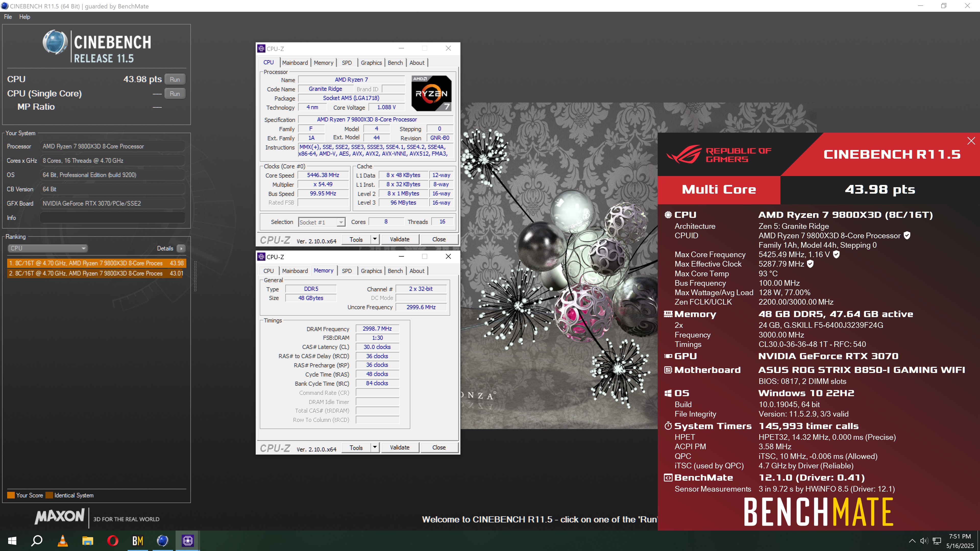Click the CPU-Z icon in lower window title
This screenshot has width=980, height=551.
click(261, 257)
